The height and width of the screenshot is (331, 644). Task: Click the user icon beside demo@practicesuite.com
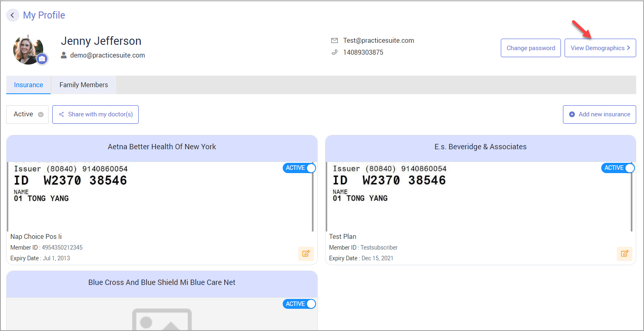(x=64, y=55)
